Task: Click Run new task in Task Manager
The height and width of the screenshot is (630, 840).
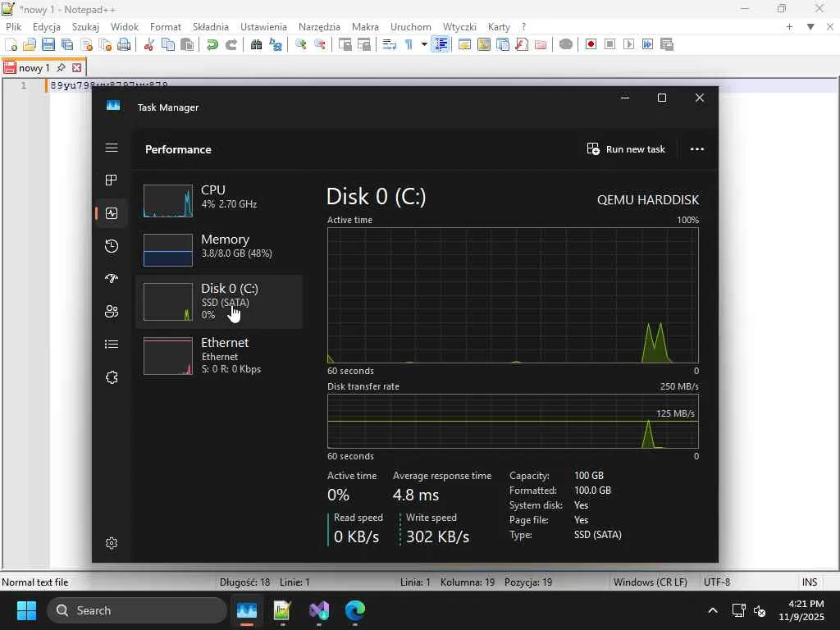Action: [x=626, y=149]
